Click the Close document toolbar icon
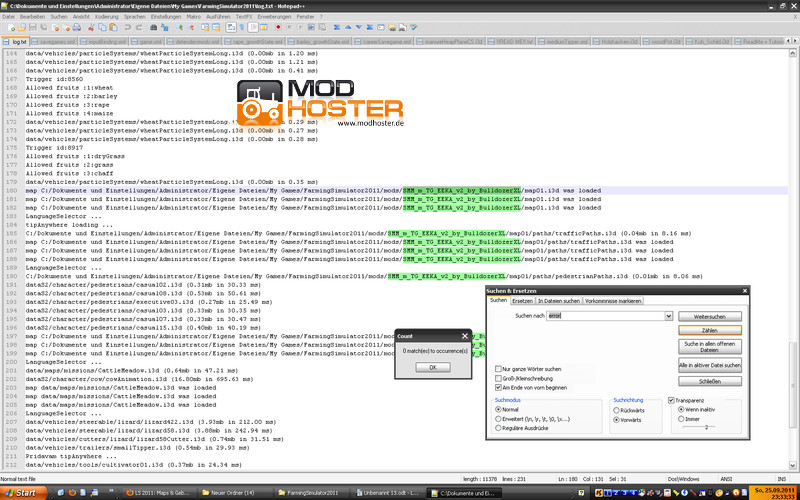The image size is (800, 500). (x=55, y=28)
